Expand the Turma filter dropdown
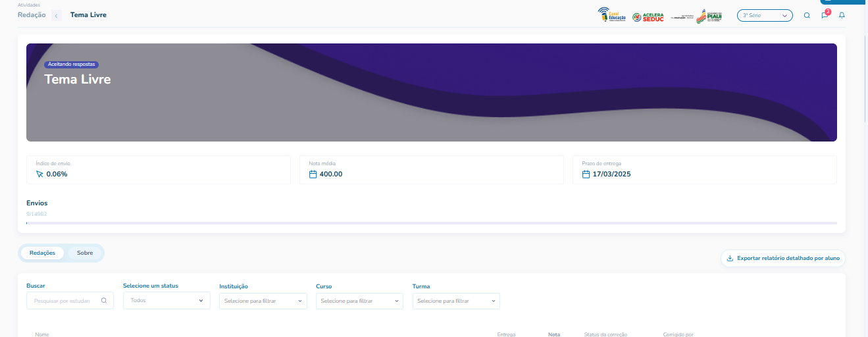 click(456, 301)
